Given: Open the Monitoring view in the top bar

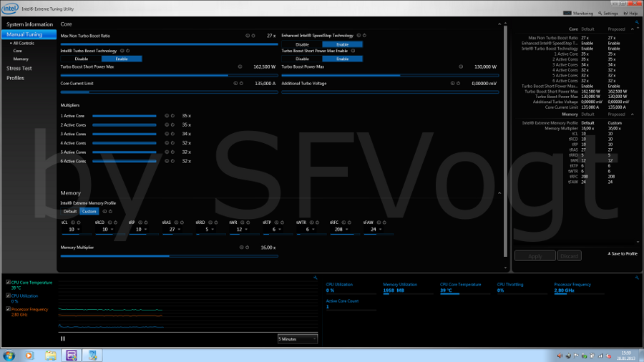Looking at the screenshot, I should point(580,13).
